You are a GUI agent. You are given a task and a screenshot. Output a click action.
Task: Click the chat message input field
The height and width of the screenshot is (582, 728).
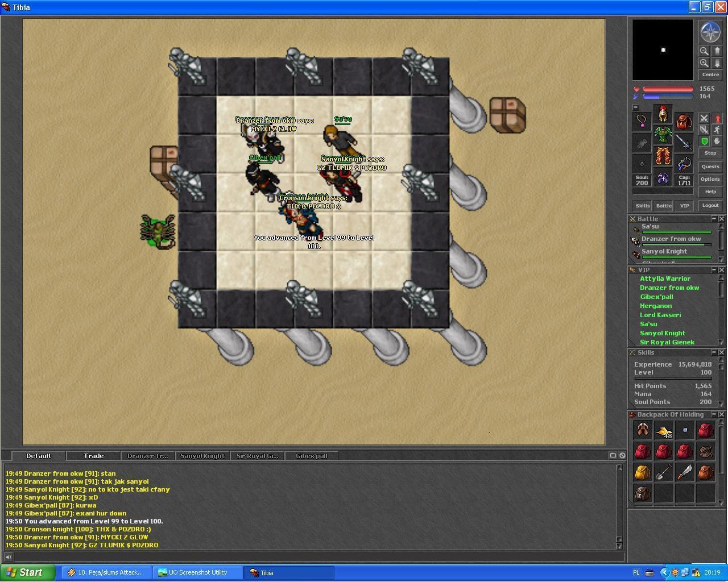(x=318, y=557)
